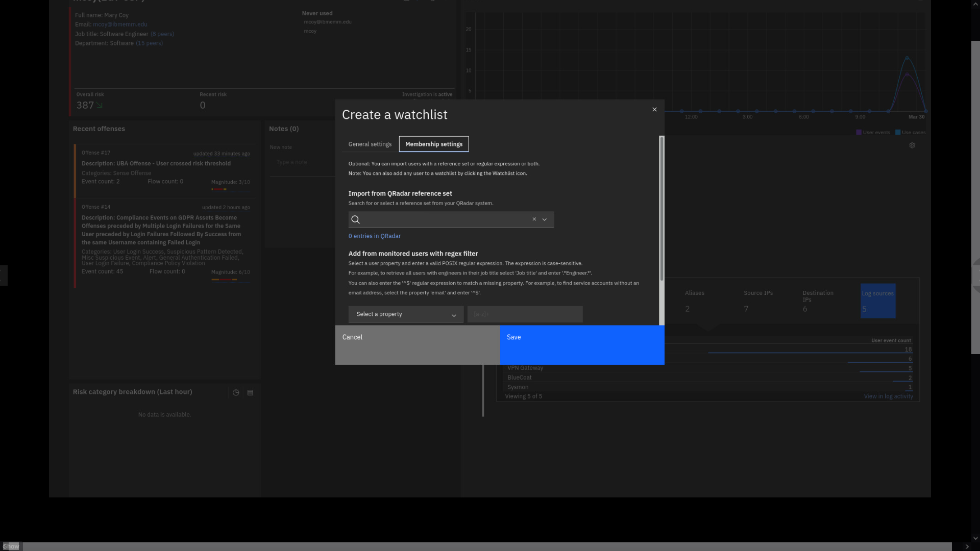Image resolution: width=980 pixels, height=551 pixels.
Task: Click the search magnifier icon in reference set field
Action: [356, 220]
